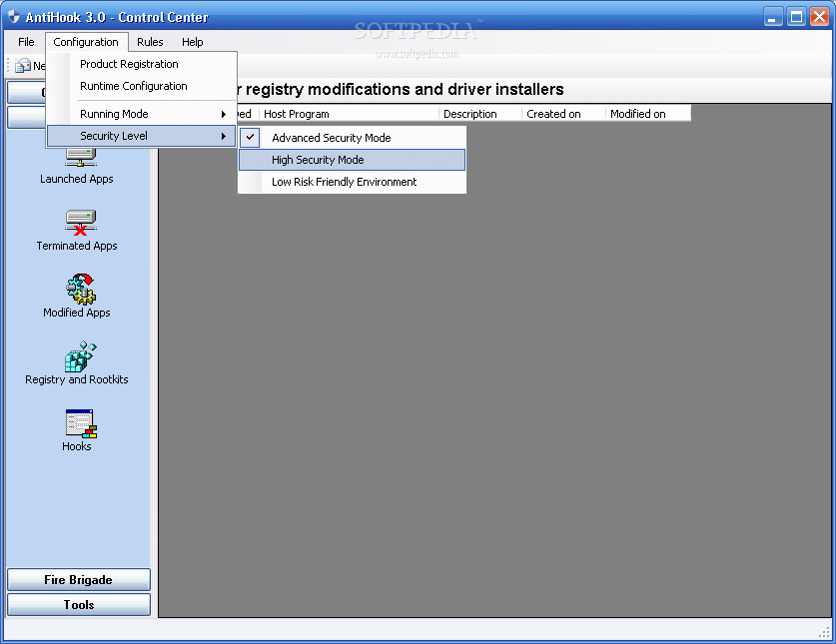Choose Low Risk Friendly Environment

[x=352, y=182]
